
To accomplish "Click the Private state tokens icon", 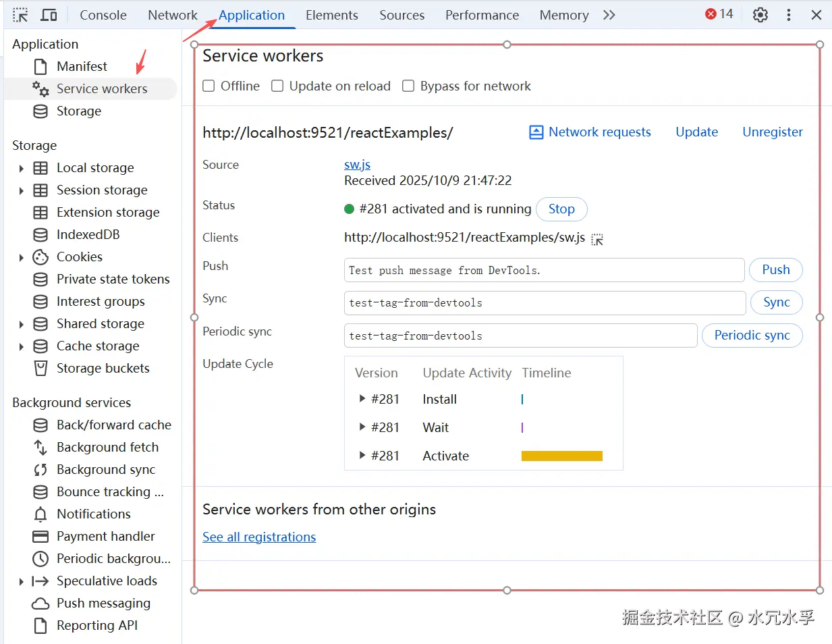I will tap(40, 279).
